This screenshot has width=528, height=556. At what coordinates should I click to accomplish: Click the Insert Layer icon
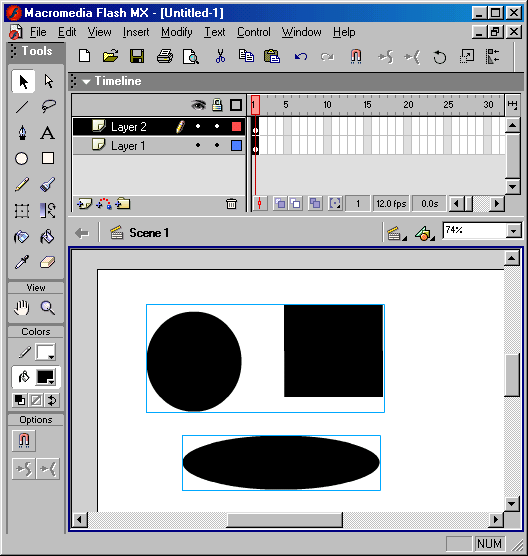pyautogui.click(x=84, y=204)
